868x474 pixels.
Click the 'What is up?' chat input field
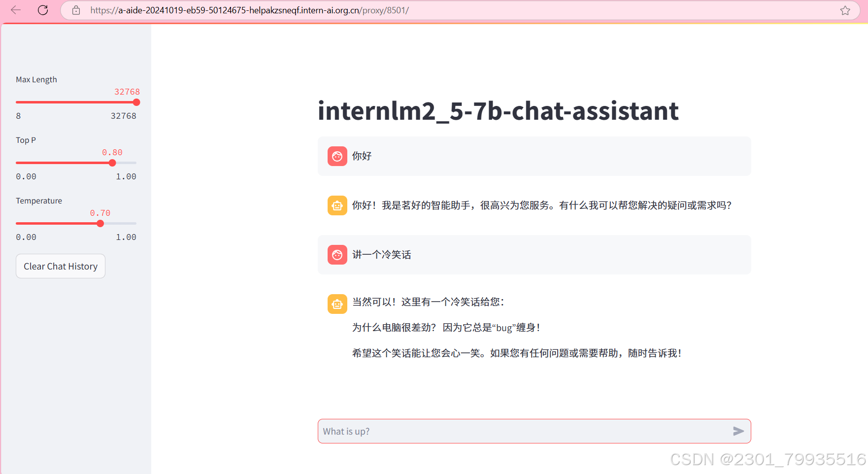493,431
